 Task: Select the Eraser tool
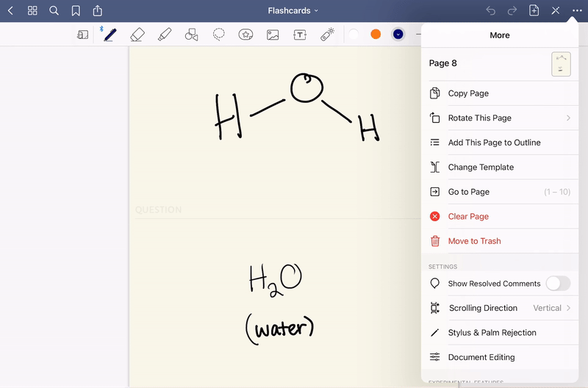click(137, 35)
